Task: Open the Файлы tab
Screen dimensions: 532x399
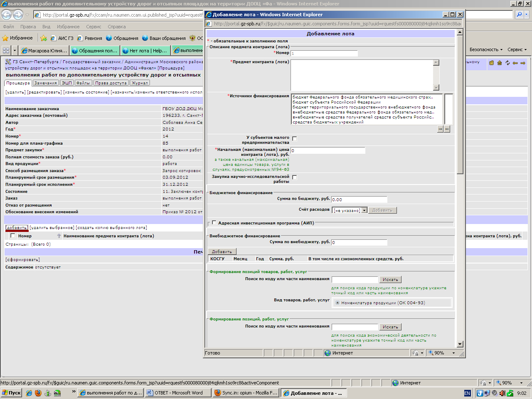Action: 83,83
